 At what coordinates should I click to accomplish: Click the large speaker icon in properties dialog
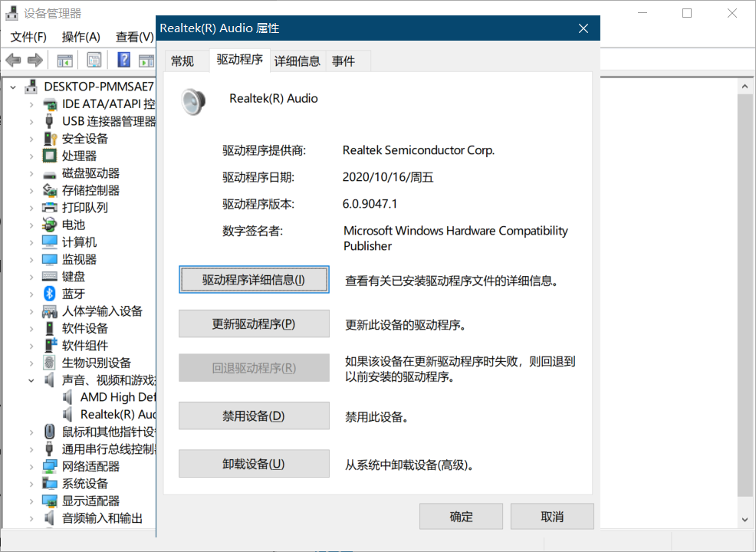pos(193,101)
